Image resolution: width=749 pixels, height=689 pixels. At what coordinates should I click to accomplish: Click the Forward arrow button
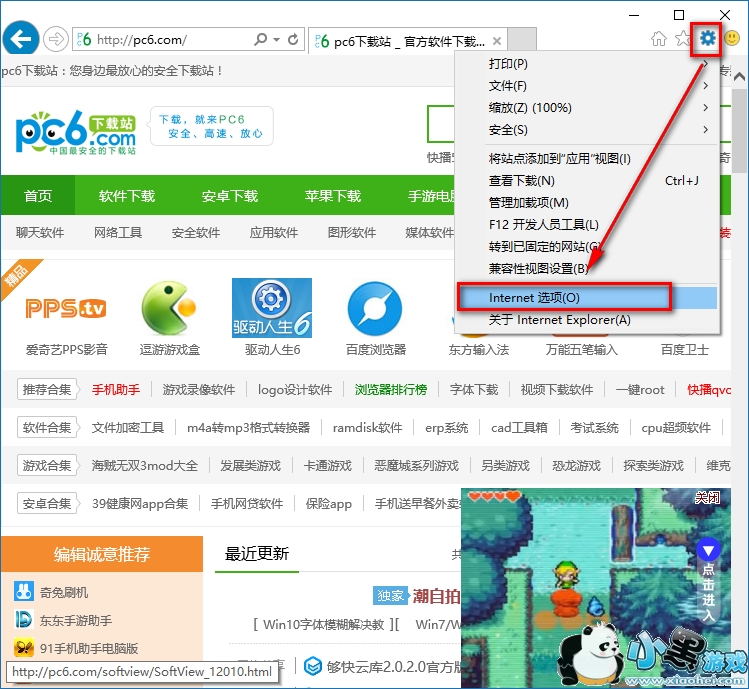coord(55,39)
